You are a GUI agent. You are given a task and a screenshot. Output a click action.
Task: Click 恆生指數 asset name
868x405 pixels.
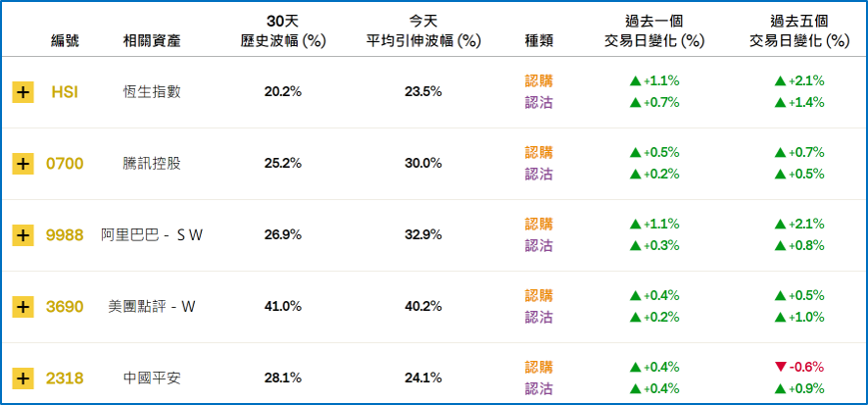pos(152,92)
